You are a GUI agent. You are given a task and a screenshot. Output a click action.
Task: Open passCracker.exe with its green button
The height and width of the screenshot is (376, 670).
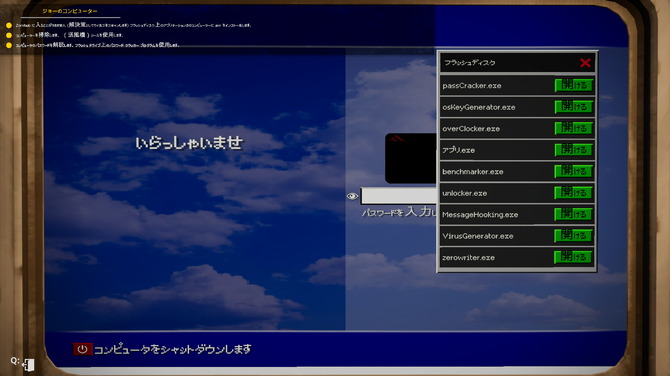pyautogui.click(x=574, y=85)
